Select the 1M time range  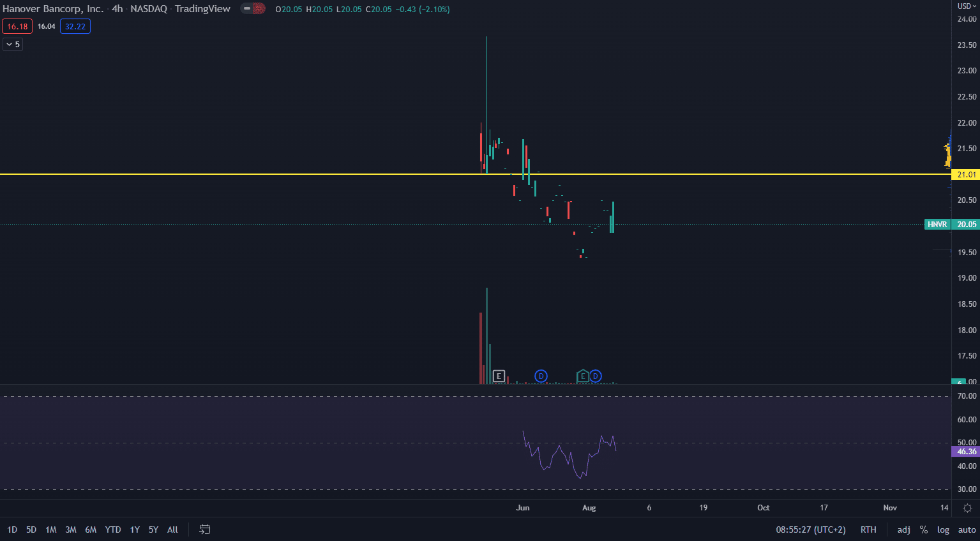[51, 530]
